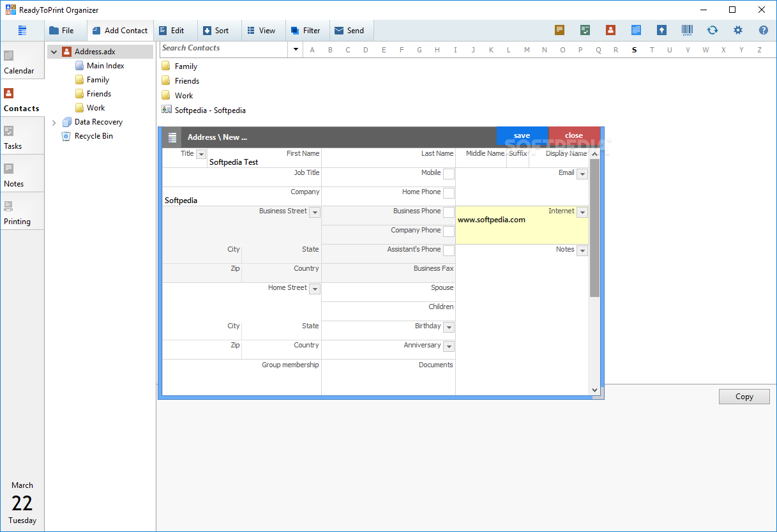Image resolution: width=777 pixels, height=532 pixels.
Task: Tick the Assistant's Phone checkbox
Action: point(449,250)
